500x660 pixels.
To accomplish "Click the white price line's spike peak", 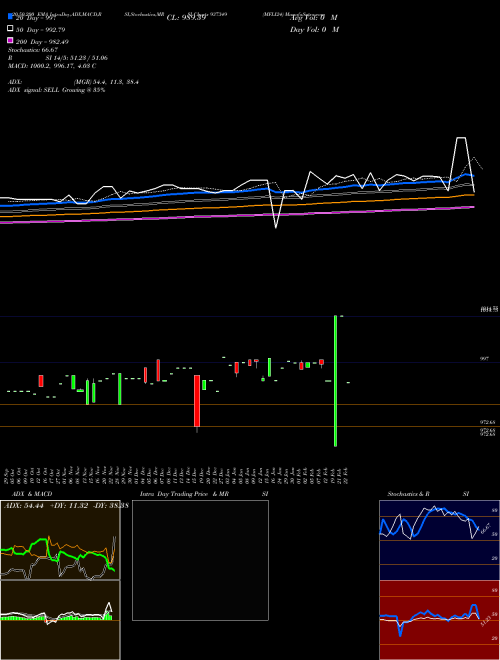I will (461, 138).
